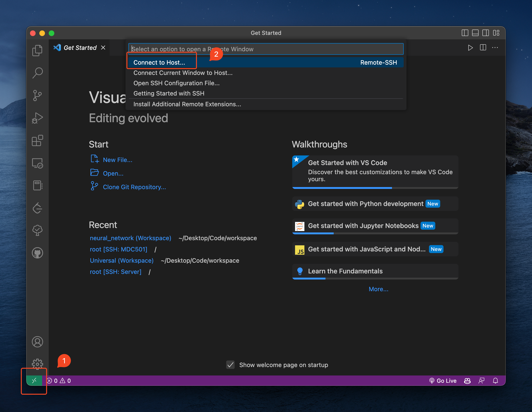
Task: Open the Extensions view icon
Action: (37, 140)
